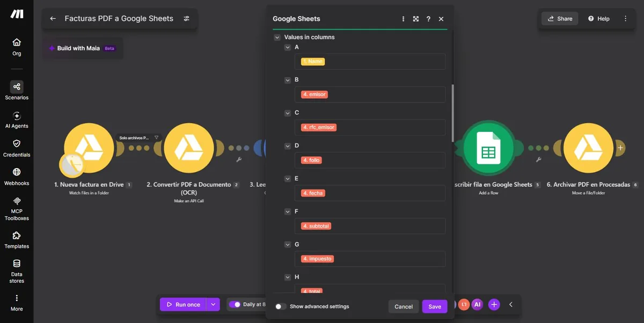This screenshot has width=644, height=323.
Task: Click Cancel in the Google Sheets panel
Action: [404, 306]
